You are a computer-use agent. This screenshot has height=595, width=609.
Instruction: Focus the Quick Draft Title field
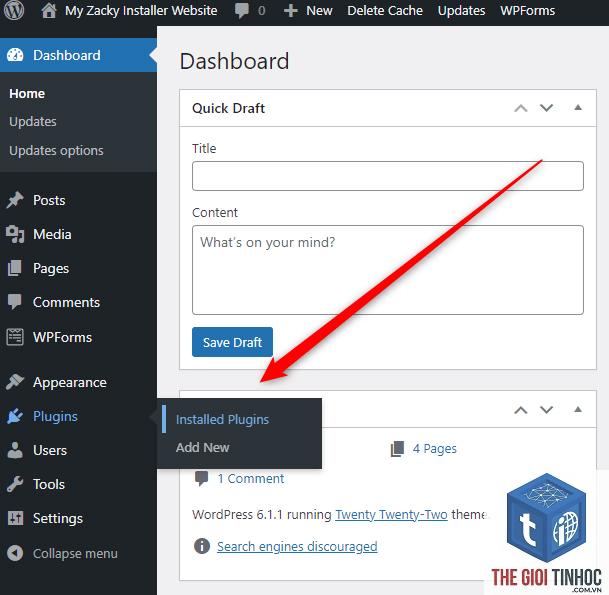388,176
